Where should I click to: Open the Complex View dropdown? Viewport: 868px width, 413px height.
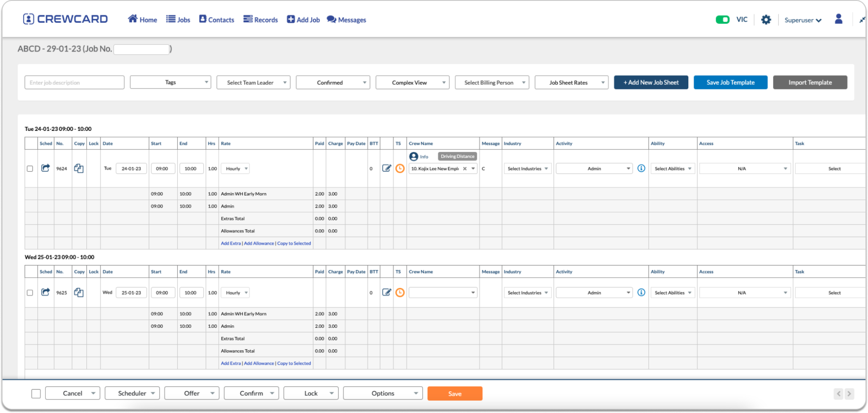[412, 83]
